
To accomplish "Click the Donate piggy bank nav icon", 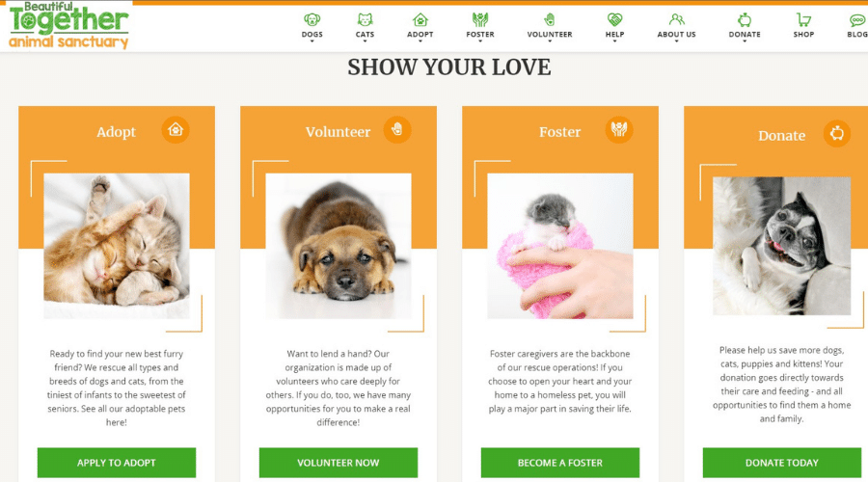I will (745, 20).
